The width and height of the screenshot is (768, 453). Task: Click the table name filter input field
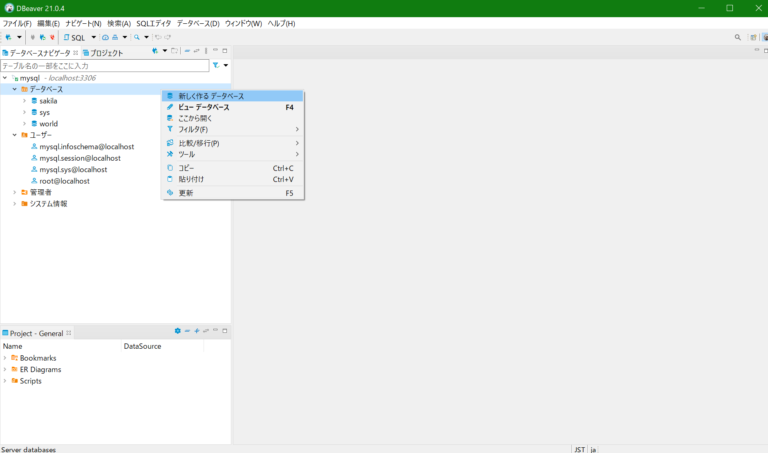click(x=105, y=65)
